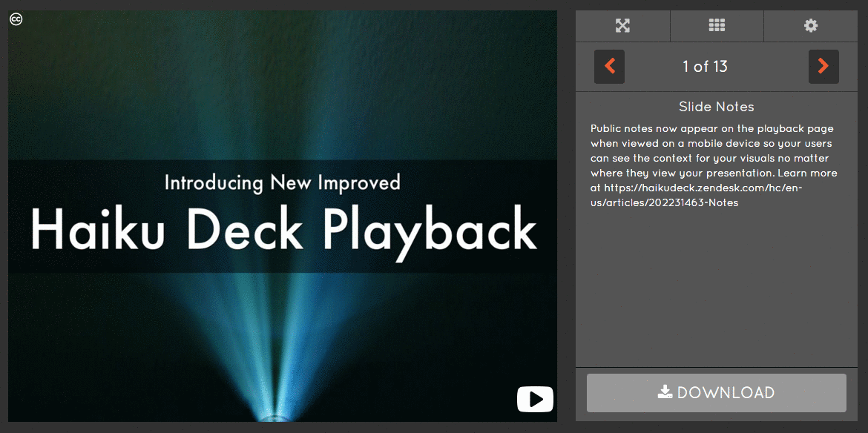Enter fullscreen with the expand arrows icon
The width and height of the screenshot is (868, 433).
pyautogui.click(x=622, y=26)
